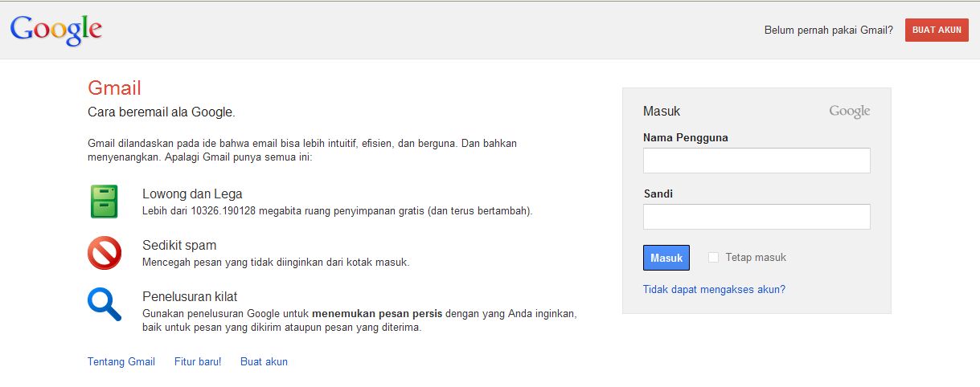Click the Penelusuran kilat heading
This screenshot has width=980, height=387.
point(190,296)
